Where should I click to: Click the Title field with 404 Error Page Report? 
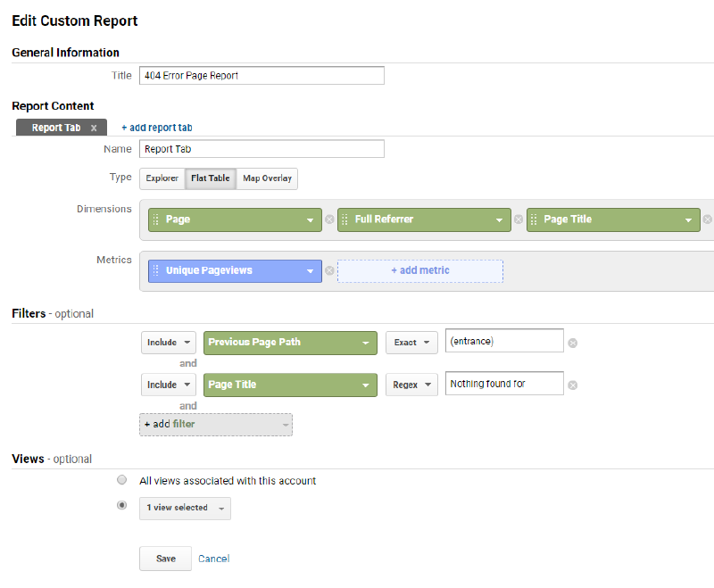pos(262,76)
